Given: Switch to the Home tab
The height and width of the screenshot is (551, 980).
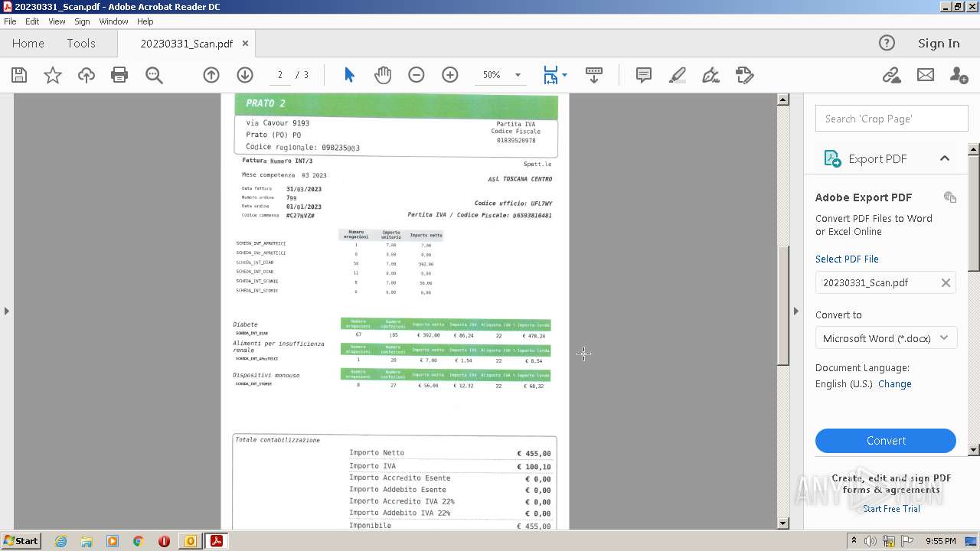Looking at the screenshot, I should tap(28, 44).
